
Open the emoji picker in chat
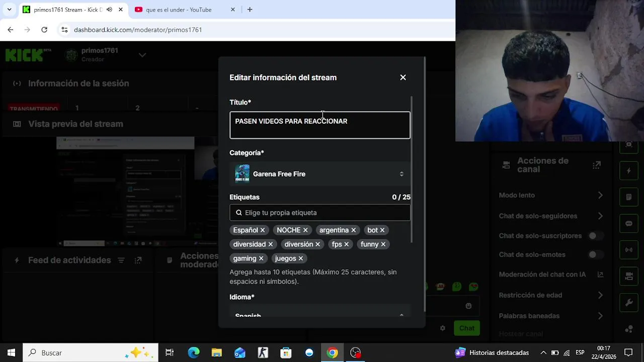[x=468, y=306]
